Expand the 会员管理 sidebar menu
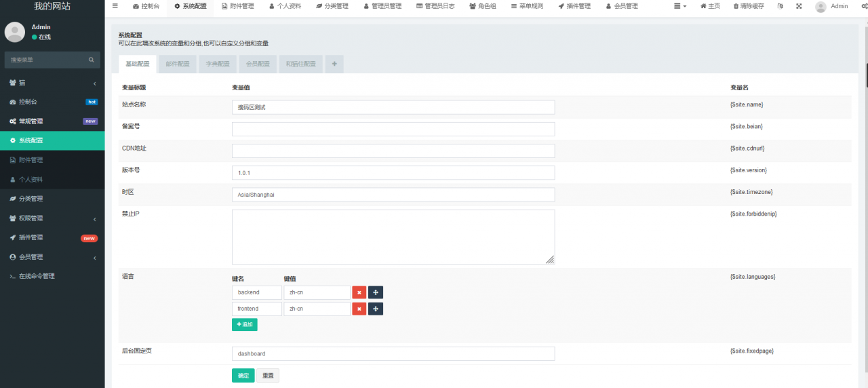868x388 pixels. [52, 257]
